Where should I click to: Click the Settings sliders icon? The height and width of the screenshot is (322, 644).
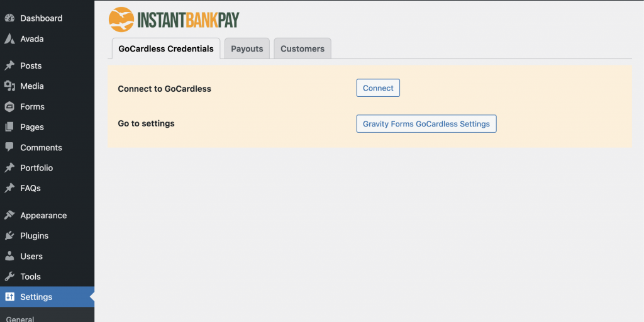coord(9,297)
